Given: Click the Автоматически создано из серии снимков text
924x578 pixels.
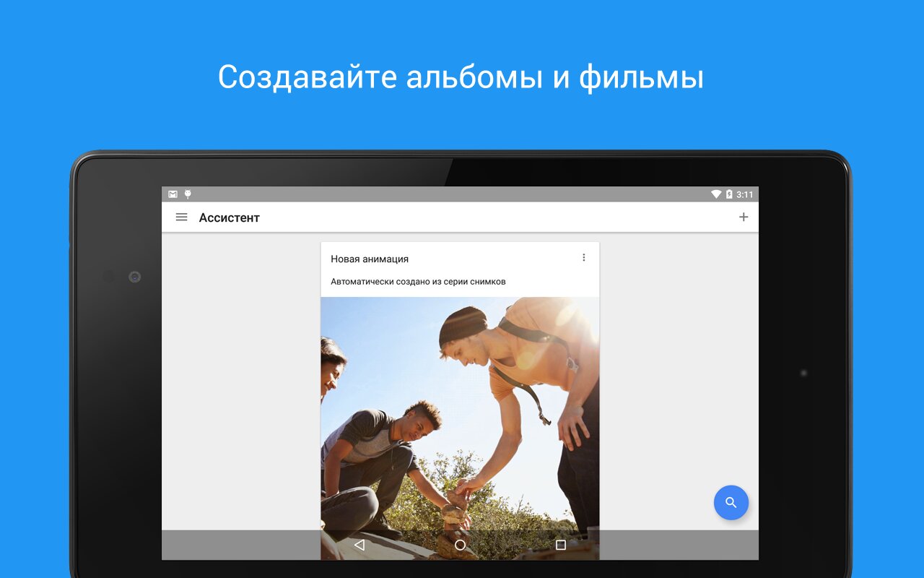Looking at the screenshot, I should click(418, 282).
